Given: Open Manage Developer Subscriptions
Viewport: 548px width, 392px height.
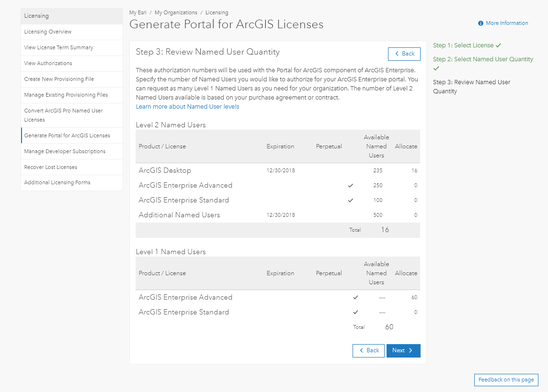Looking at the screenshot, I should point(65,152).
